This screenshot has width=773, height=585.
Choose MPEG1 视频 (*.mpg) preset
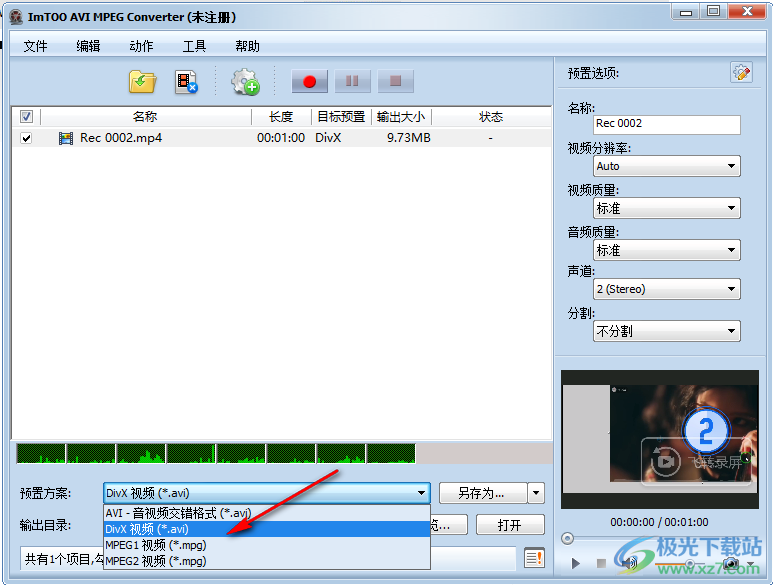point(267,545)
